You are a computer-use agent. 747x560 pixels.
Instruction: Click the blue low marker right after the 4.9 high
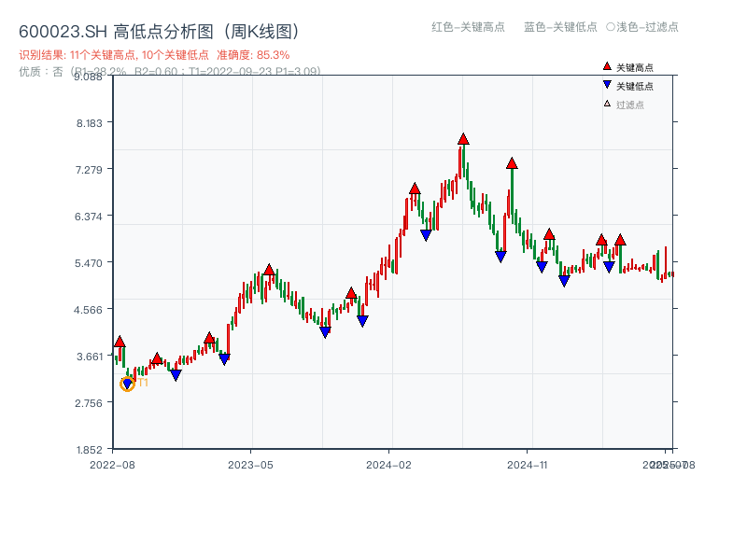[x=362, y=321]
